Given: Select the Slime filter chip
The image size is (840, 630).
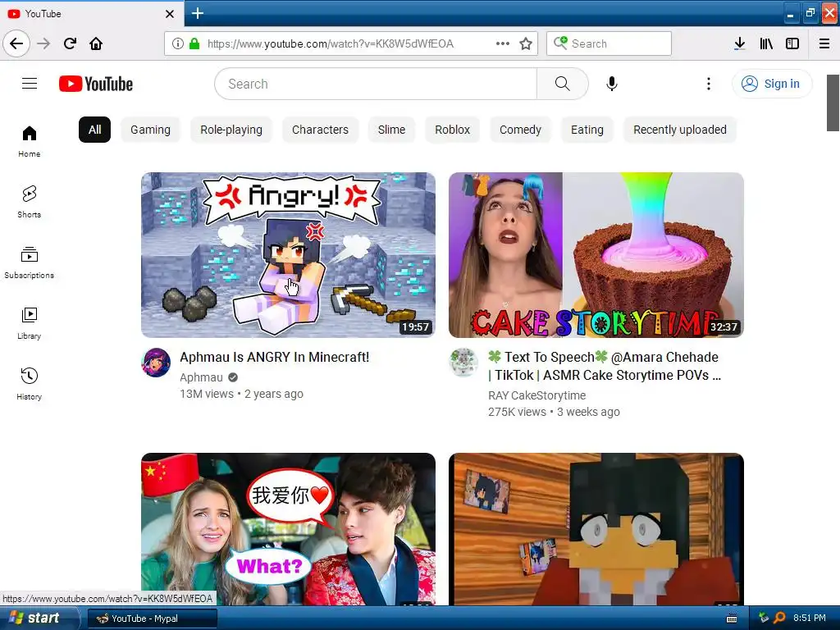Looking at the screenshot, I should (x=391, y=130).
